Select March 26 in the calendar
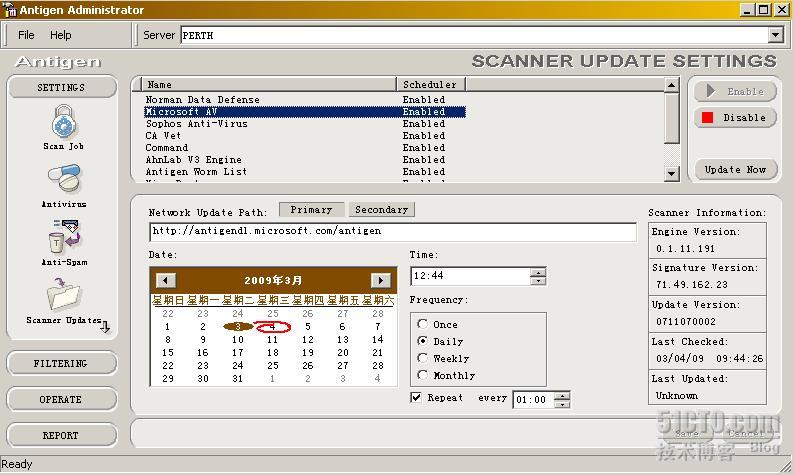 307,366
